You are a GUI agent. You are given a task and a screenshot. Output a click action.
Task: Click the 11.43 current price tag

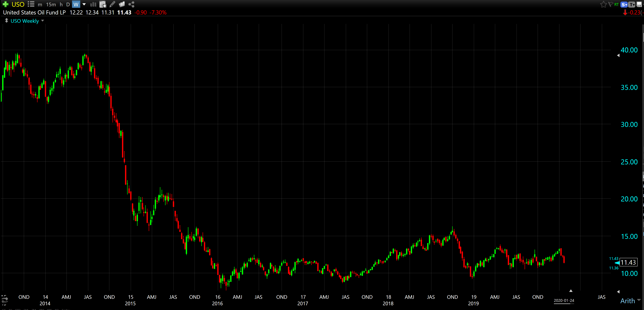[x=628, y=262]
